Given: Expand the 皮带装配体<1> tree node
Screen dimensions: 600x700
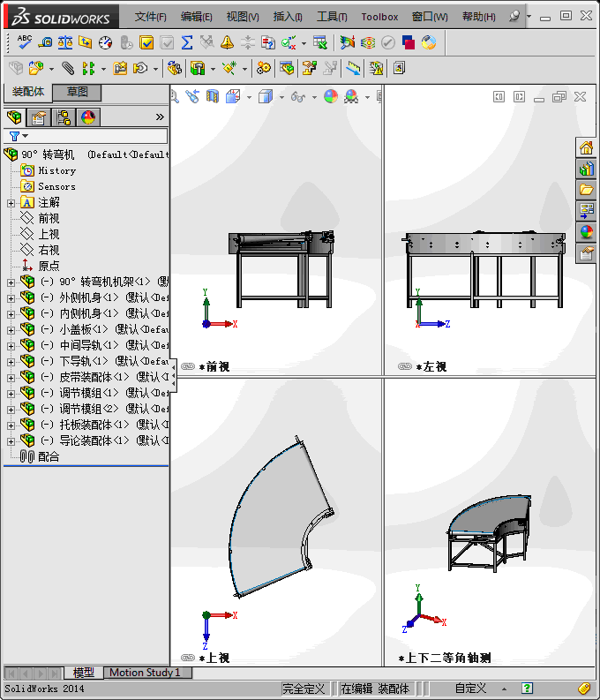Looking at the screenshot, I should [11, 378].
